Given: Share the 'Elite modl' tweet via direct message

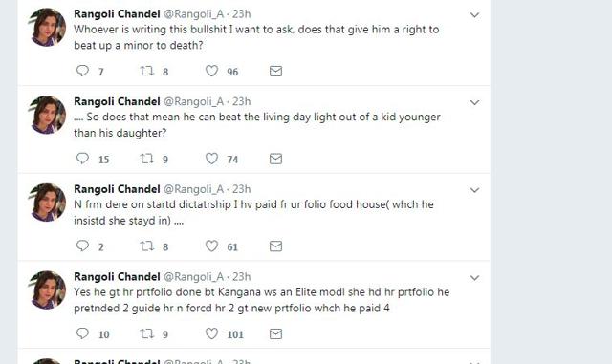Looking at the screenshot, I should coord(275,334).
